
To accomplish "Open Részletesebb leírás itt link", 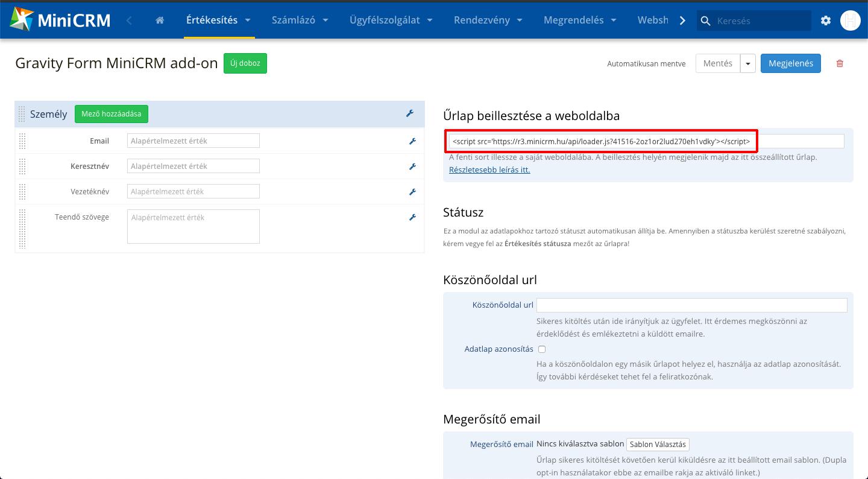I will [489, 170].
